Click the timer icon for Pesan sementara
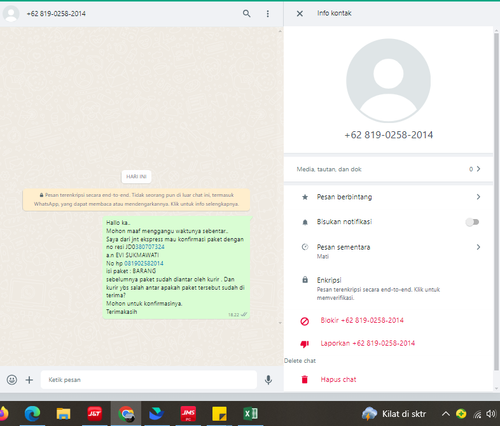Image resolution: width=500 pixels, height=426 pixels. coord(305,247)
